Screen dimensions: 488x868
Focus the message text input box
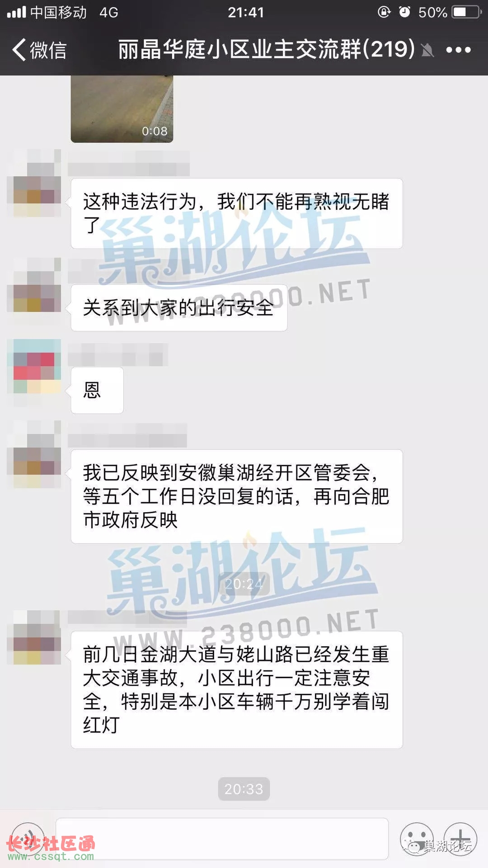click(x=222, y=839)
